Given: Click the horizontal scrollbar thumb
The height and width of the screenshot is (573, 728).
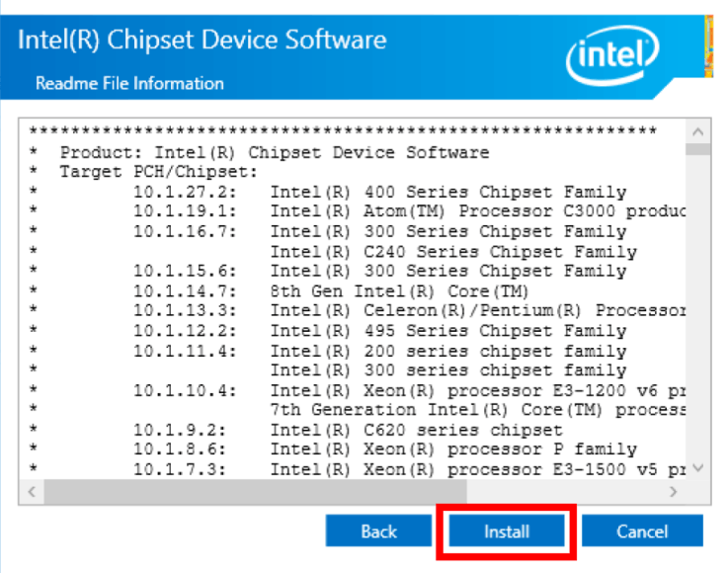Looking at the screenshot, I should pos(256,491).
